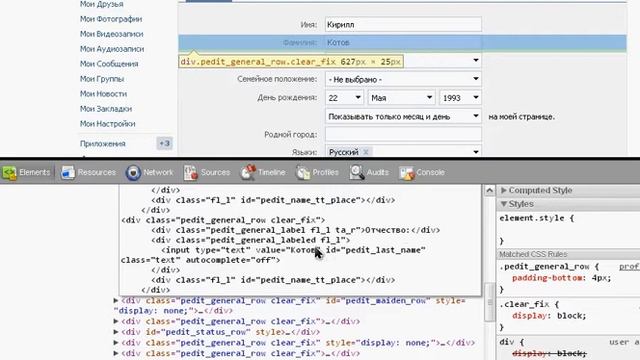Click the element.style rule block
640x360 pixels.
click(x=568, y=229)
